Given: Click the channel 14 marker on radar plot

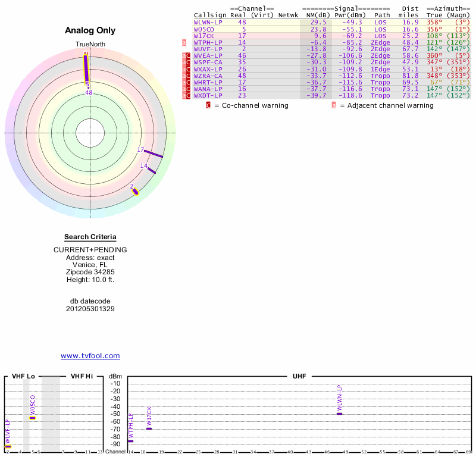Looking at the screenshot, I should pyautogui.click(x=152, y=171).
